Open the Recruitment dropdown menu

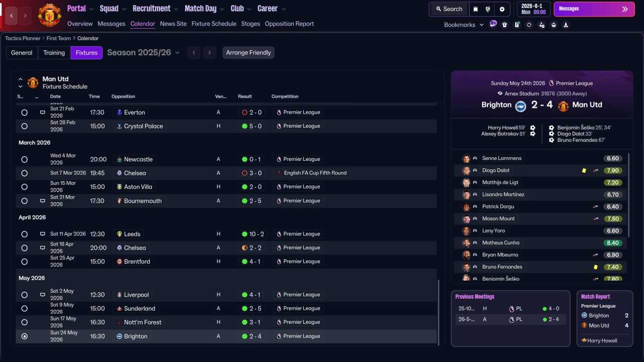pos(155,9)
